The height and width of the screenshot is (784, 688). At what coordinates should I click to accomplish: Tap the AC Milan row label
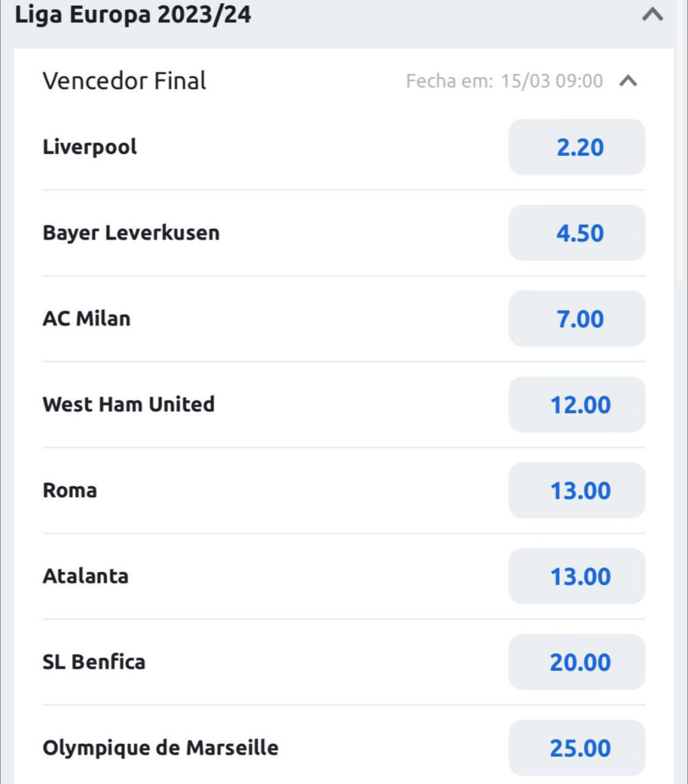click(x=86, y=318)
